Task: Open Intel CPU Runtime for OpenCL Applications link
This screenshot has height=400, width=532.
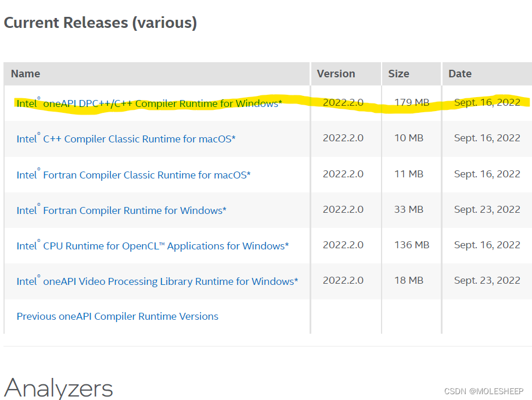Action: (153, 245)
